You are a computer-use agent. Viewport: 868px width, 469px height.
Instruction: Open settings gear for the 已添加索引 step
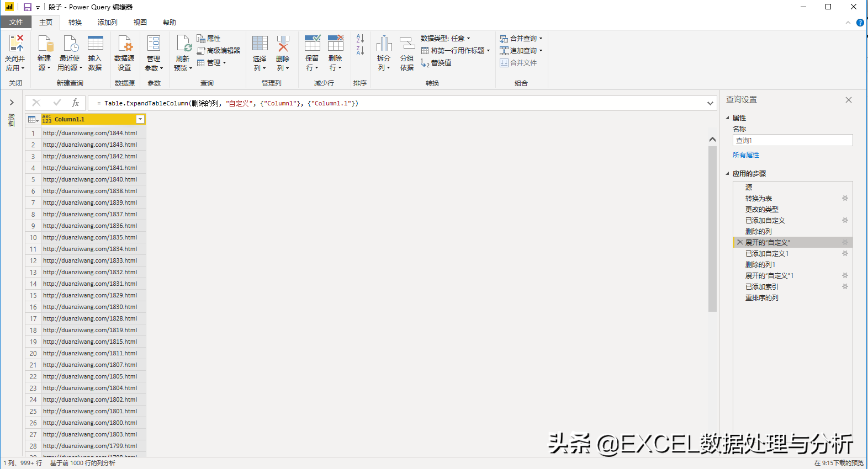(x=845, y=286)
